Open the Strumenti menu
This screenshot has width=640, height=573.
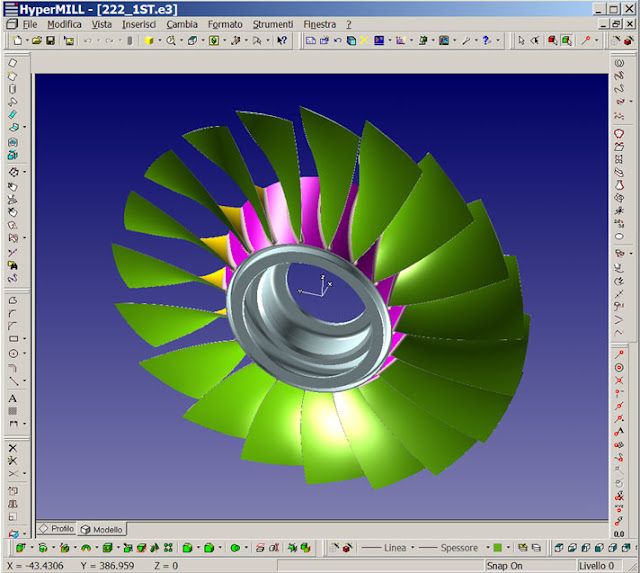273,24
